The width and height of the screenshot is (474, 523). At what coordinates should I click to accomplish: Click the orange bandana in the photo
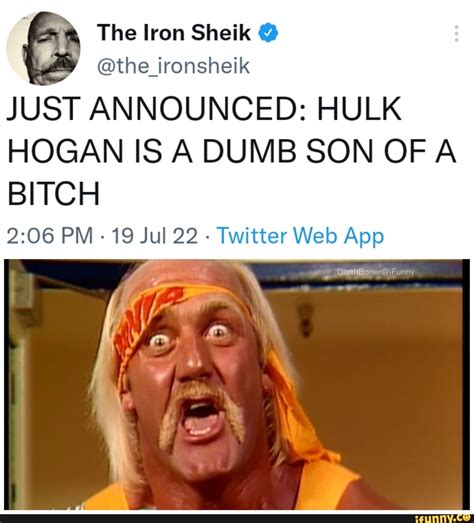(x=157, y=309)
